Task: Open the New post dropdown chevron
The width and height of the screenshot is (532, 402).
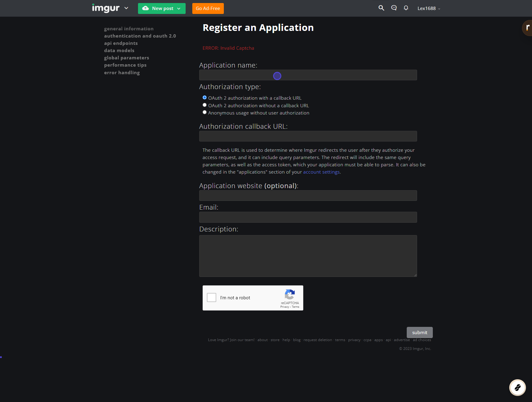Action: tap(179, 8)
